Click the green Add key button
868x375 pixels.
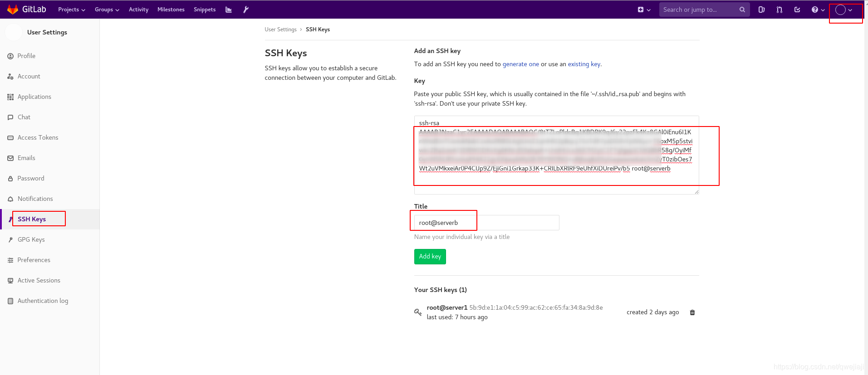pos(430,257)
